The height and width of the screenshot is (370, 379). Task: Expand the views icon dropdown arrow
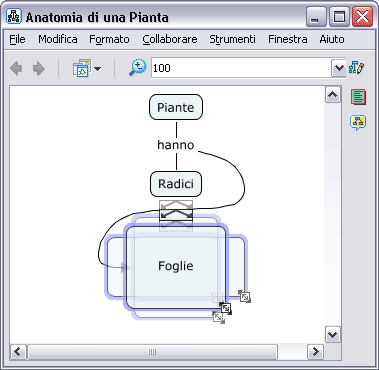coord(97,69)
